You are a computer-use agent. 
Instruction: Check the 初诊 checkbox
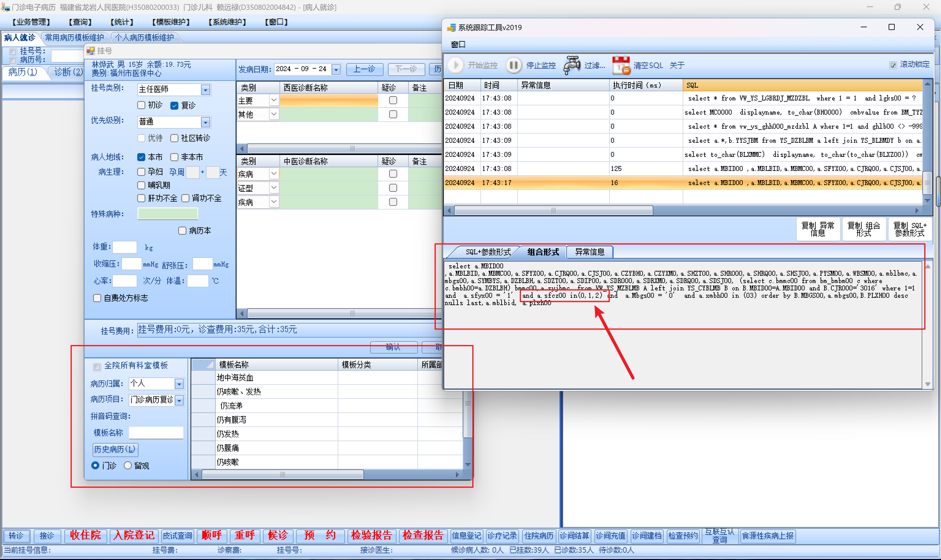142,105
